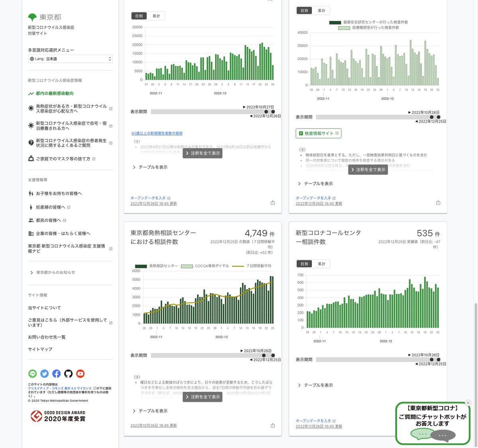Select 累計 toggle on コールセンター chart

(321, 264)
